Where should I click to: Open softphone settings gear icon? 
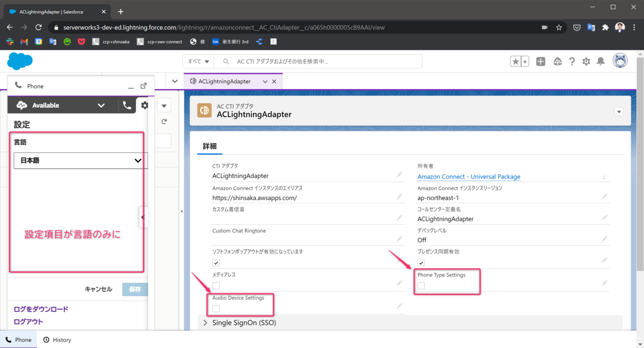144,106
